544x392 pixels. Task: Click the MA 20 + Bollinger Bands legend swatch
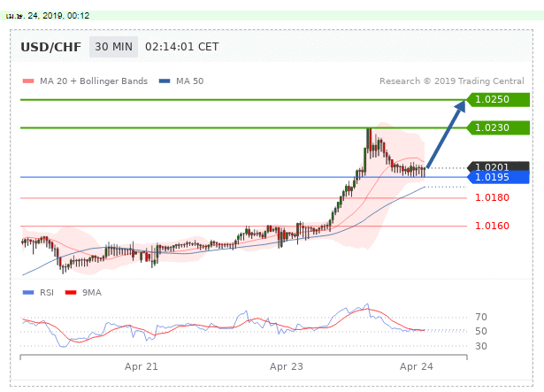28,81
